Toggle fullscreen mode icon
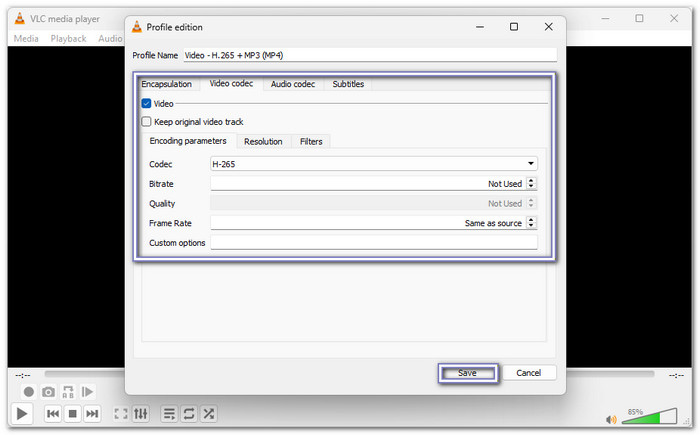Image resolution: width=700 pixels, height=435 pixels. tap(121, 414)
